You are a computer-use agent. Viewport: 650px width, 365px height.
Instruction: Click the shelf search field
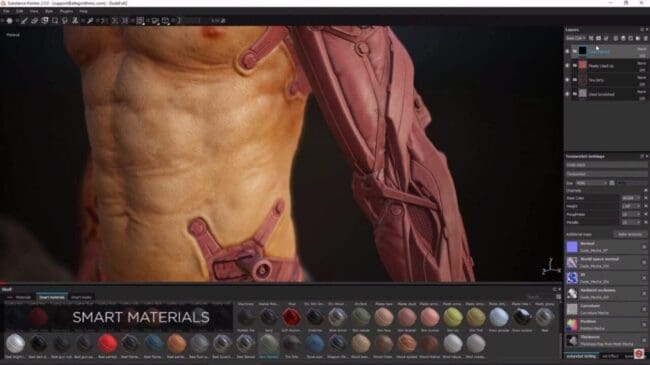pos(539,297)
